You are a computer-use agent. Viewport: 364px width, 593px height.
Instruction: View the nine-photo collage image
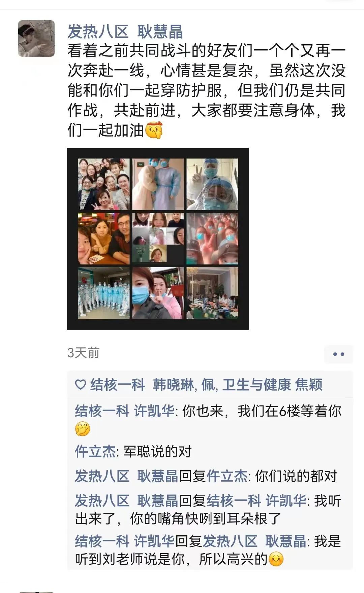tap(158, 239)
